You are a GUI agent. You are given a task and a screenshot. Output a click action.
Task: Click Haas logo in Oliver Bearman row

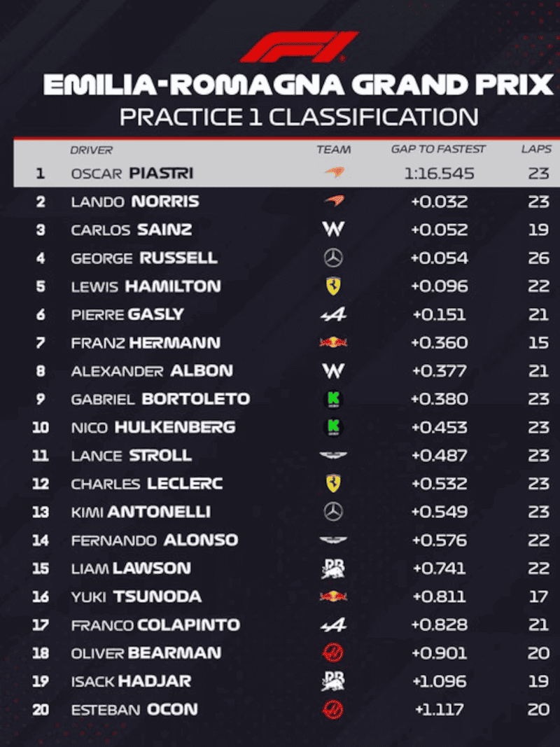click(333, 653)
